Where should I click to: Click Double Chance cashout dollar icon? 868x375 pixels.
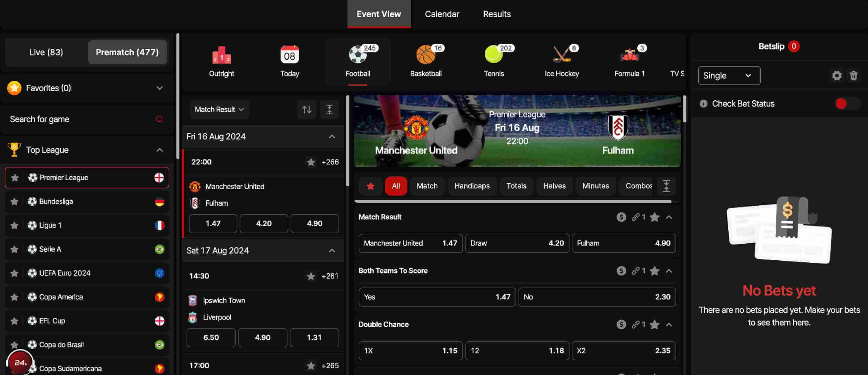point(621,325)
